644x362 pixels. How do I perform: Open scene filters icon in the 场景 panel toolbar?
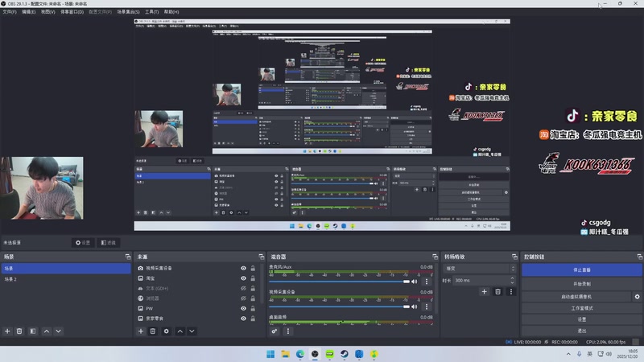[x=33, y=331]
